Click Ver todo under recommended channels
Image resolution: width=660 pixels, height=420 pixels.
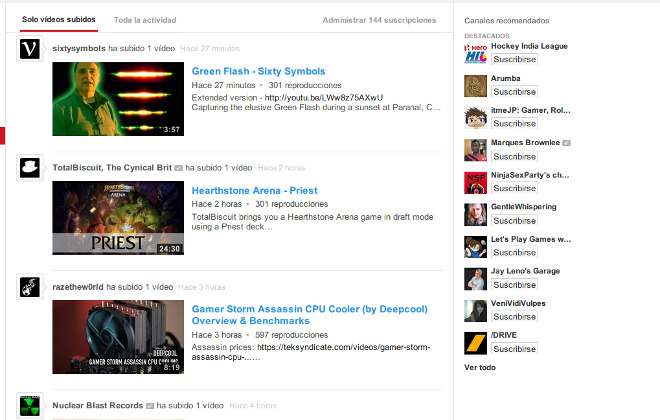point(480,367)
